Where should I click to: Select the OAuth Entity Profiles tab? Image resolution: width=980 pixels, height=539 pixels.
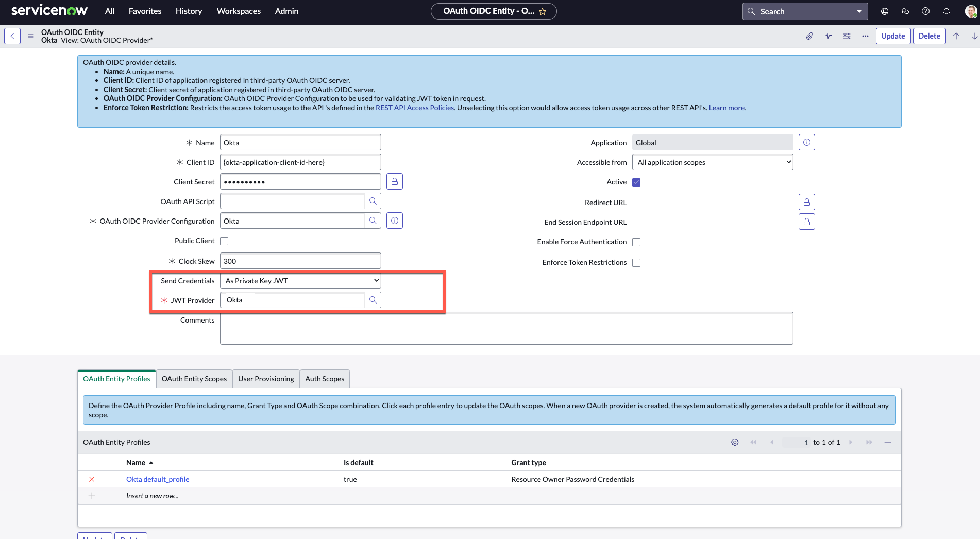click(116, 379)
